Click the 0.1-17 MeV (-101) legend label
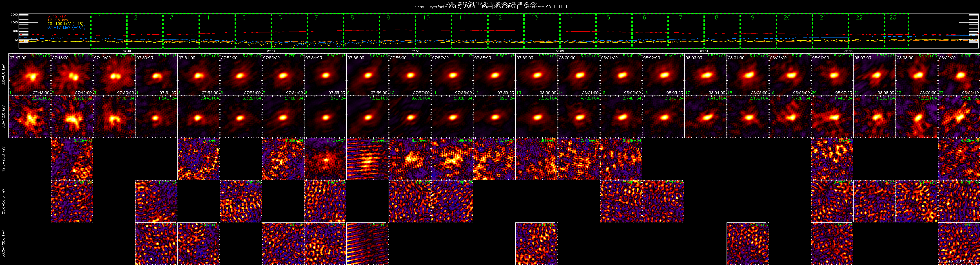 (x=66, y=27)
